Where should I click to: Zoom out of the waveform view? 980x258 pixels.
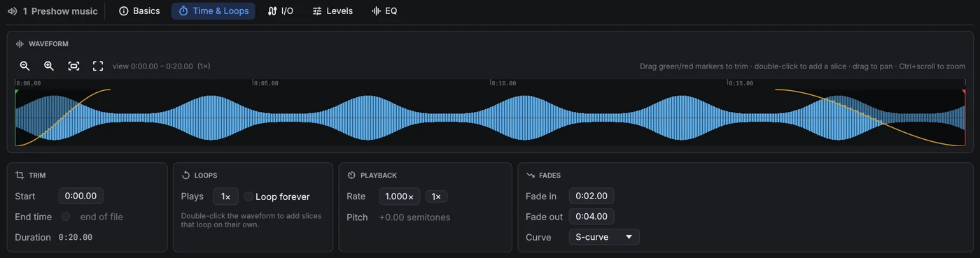click(x=25, y=66)
